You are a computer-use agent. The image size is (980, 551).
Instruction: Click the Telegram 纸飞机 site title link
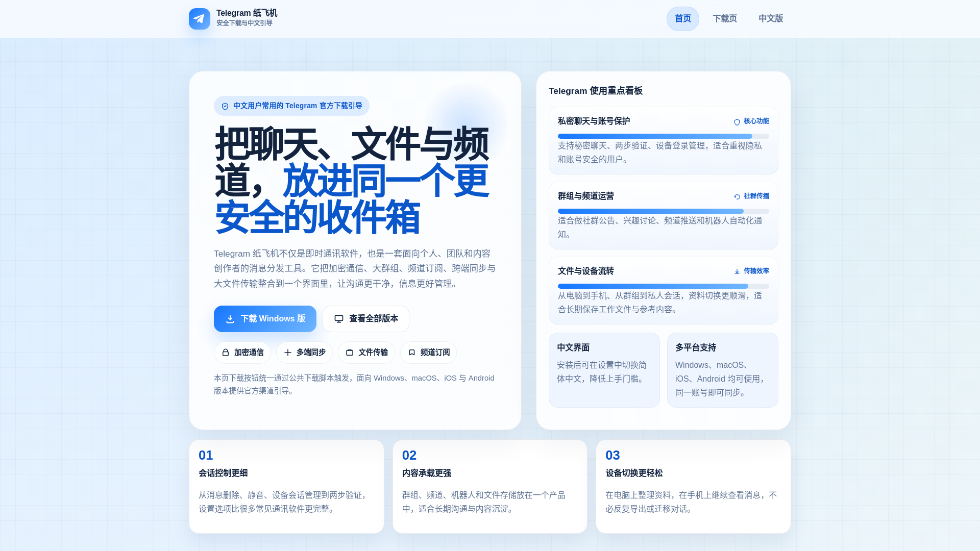pyautogui.click(x=247, y=13)
